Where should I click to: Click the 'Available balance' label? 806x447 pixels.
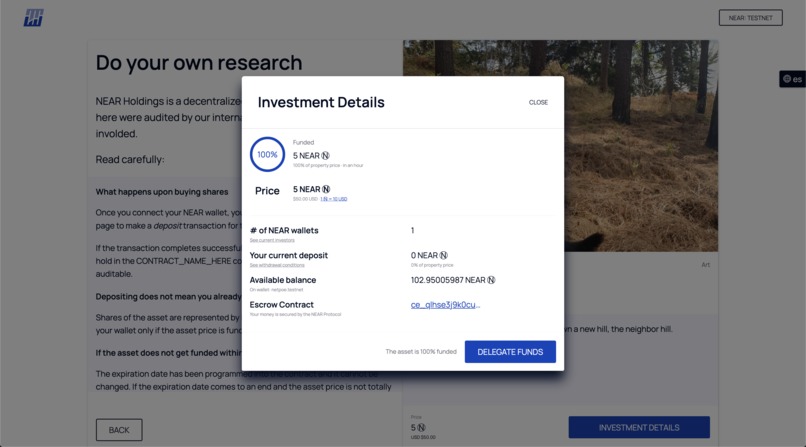[x=283, y=280]
